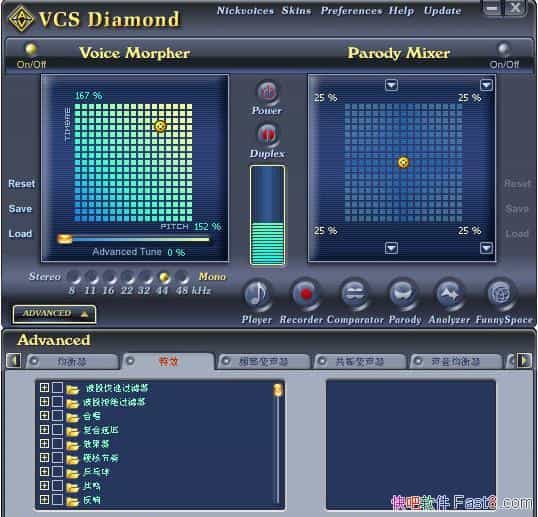Open the bottom-center Parody Mixer voice dropdown

(x=391, y=248)
